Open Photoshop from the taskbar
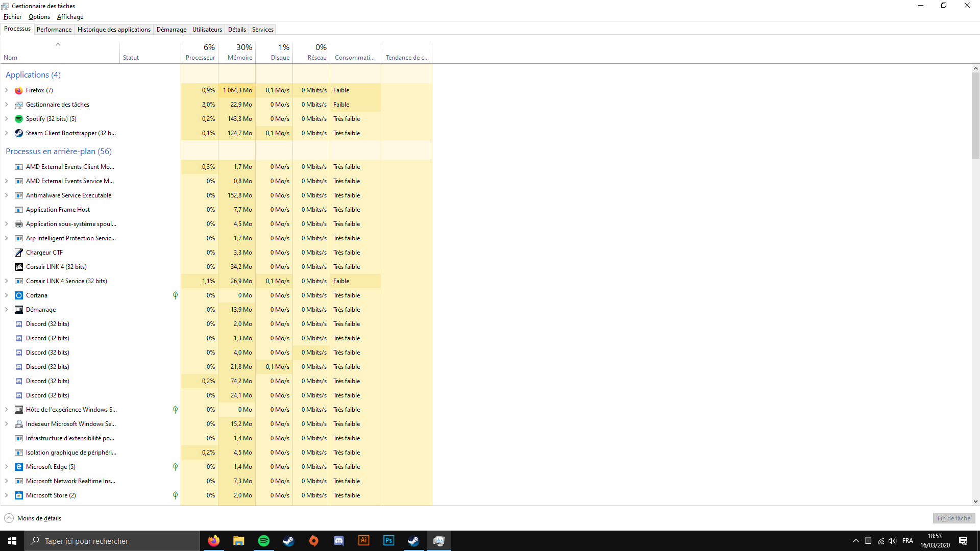This screenshot has width=980, height=551. point(388,541)
